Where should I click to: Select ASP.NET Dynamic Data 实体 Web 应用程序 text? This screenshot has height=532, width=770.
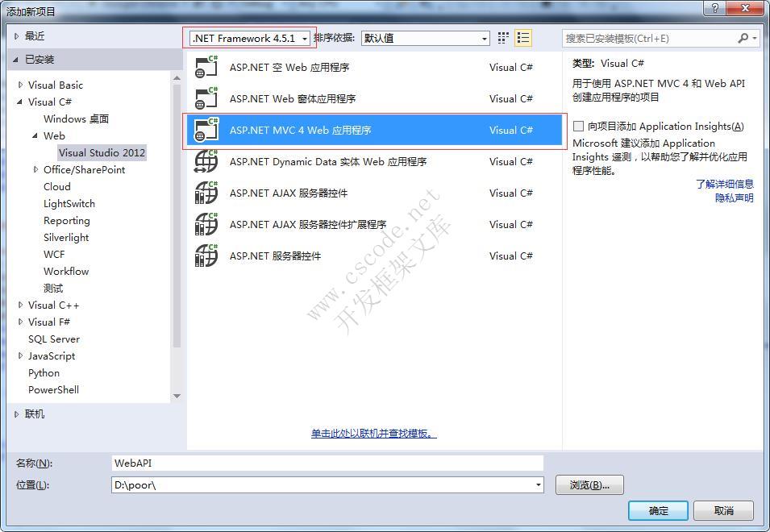click(328, 161)
